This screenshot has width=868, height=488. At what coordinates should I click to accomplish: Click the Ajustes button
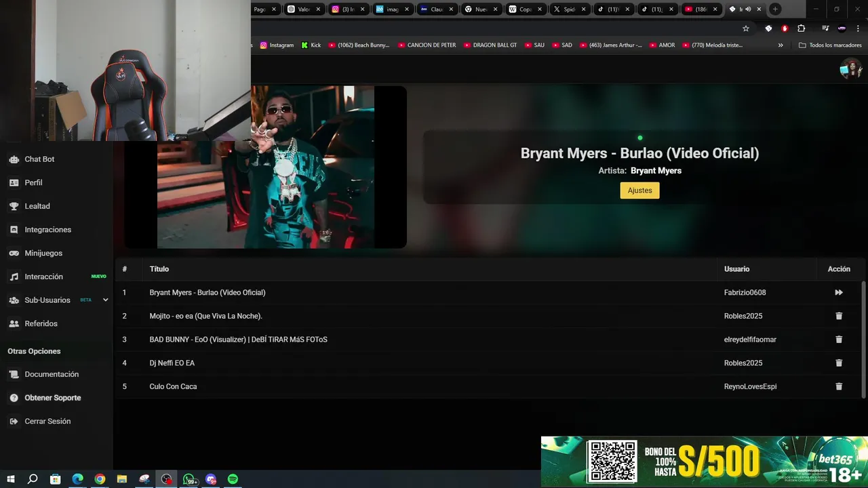(x=639, y=190)
